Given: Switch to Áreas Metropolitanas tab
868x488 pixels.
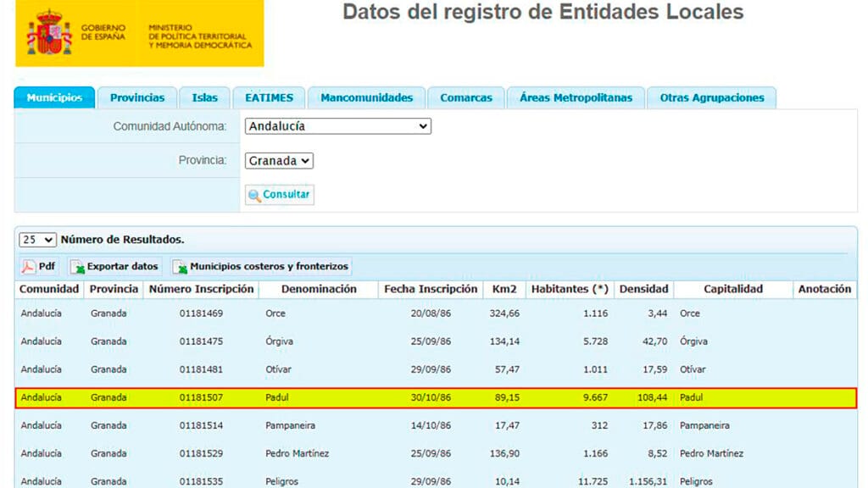Looking at the screenshot, I should pos(577,97).
